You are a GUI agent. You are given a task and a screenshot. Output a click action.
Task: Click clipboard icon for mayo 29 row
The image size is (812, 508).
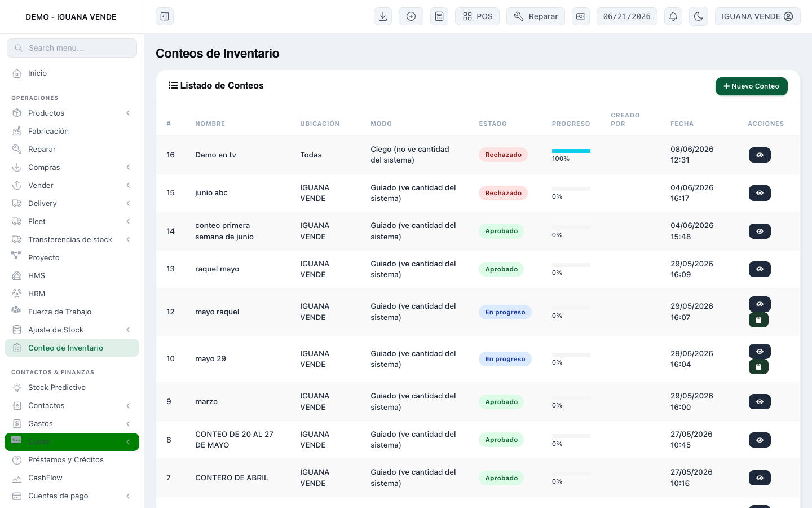(758, 367)
